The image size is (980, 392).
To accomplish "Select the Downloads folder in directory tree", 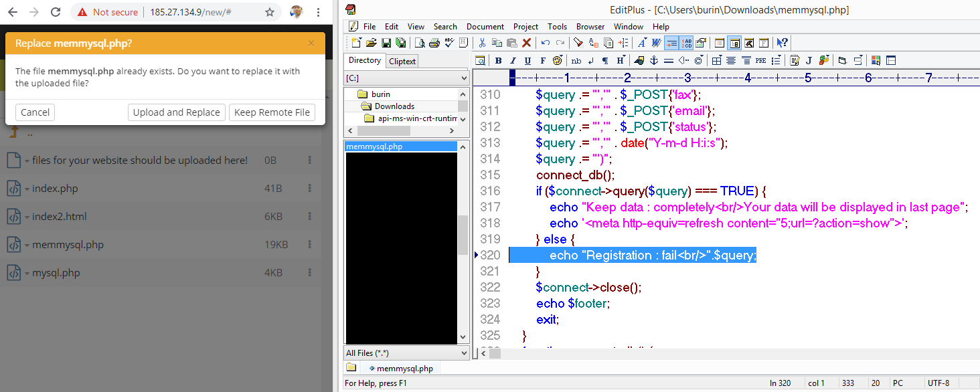I will [394, 106].
